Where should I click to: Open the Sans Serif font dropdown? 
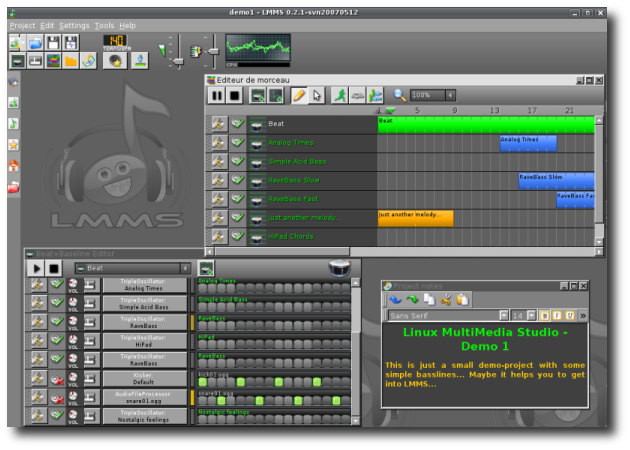click(503, 316)
